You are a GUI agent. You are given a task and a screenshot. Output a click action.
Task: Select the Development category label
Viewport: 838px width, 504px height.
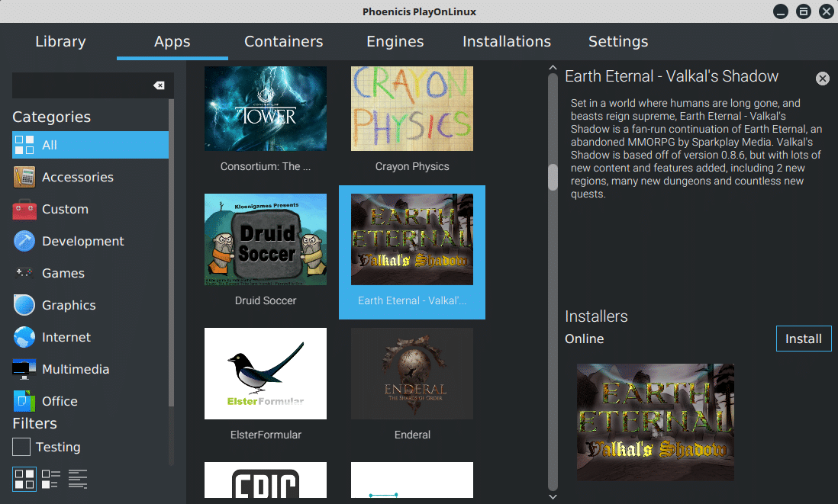(x=83, y=241)
